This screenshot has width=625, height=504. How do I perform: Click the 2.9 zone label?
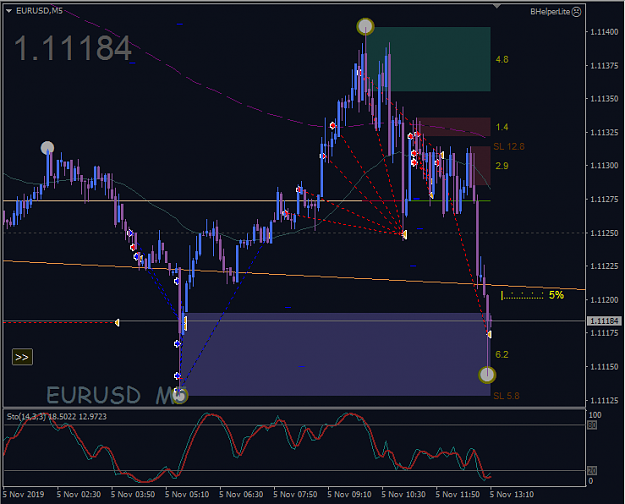coord(502,166)
